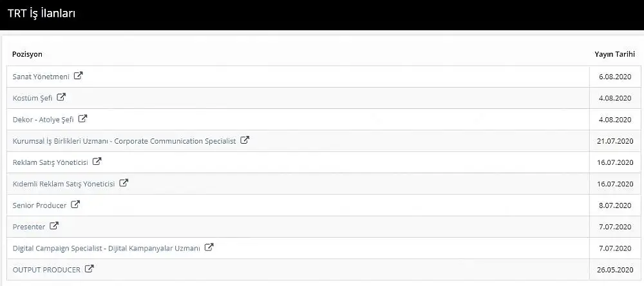Click external link icon next to OUTPUT PRODUCER
The width and height of the screenshot is (644, 286).
tap(89, 269)
